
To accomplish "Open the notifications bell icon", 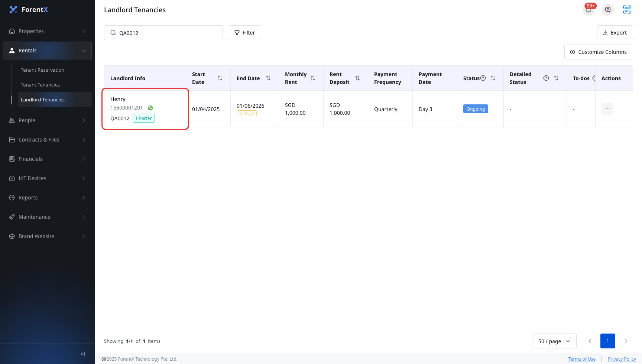I will 588,10.
